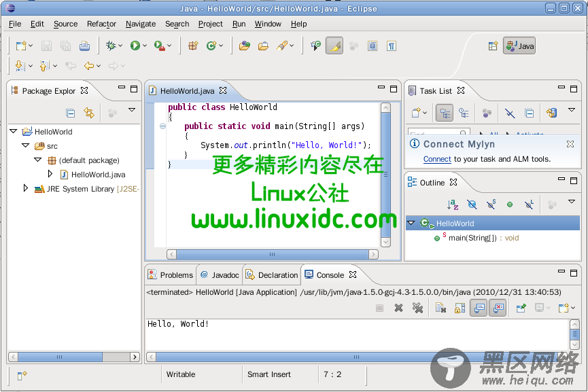Switch to the Problems tab
Viewport: 588px width, 392px height.
click(171, 274)
